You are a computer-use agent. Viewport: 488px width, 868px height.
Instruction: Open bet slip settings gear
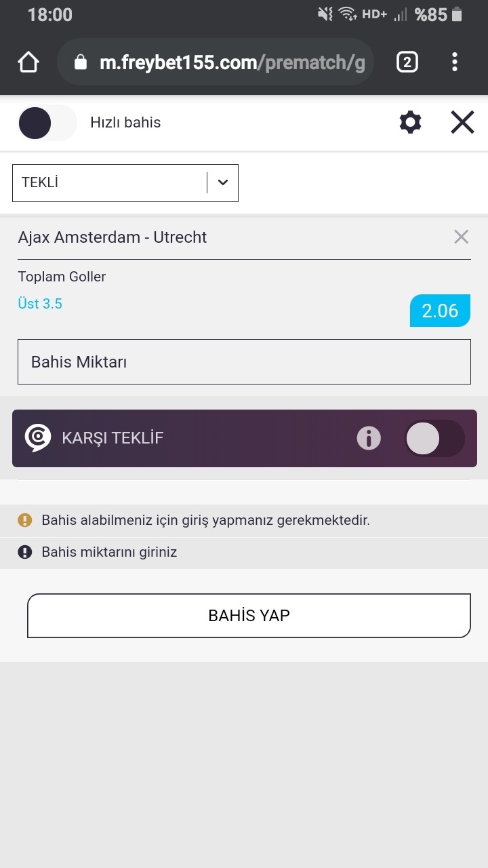(x=410, y=123)
